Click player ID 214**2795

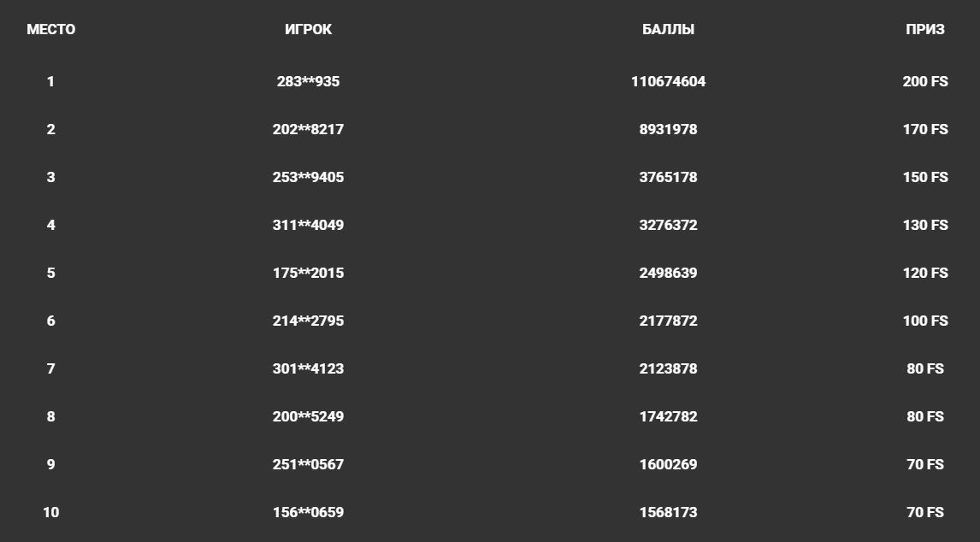click(x=308, y=321)
